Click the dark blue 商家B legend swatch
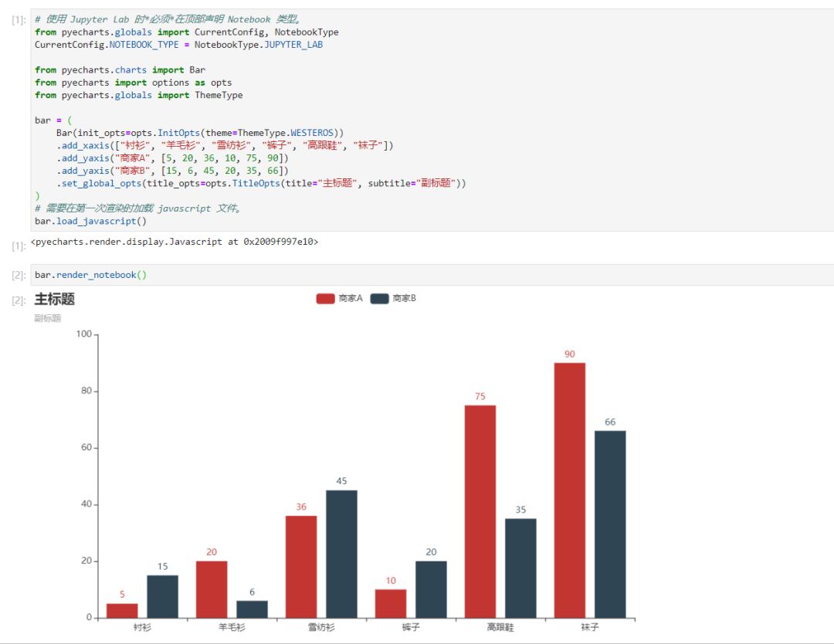Screen dimensions: 834x644 tap(380, 298)
